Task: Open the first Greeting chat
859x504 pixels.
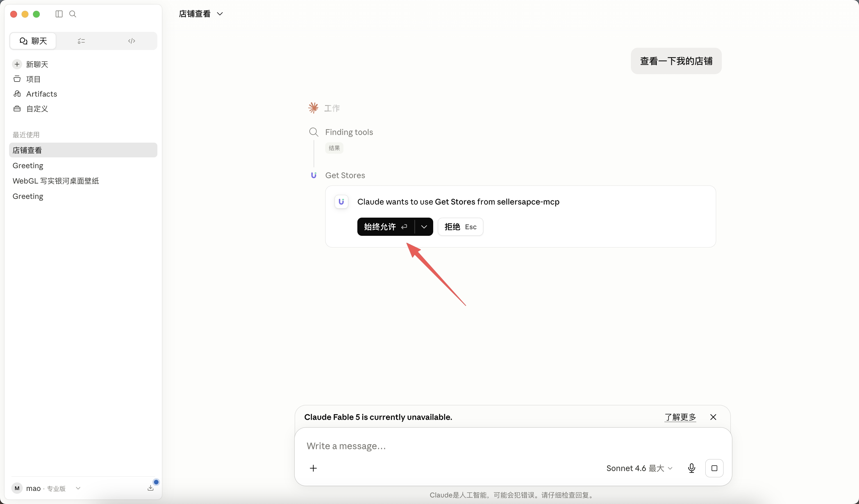Action: click(28, 166)
